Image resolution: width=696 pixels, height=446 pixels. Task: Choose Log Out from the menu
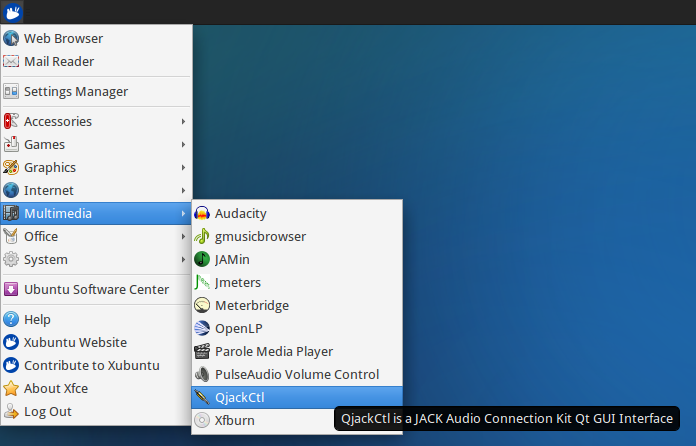coord(48,412)
